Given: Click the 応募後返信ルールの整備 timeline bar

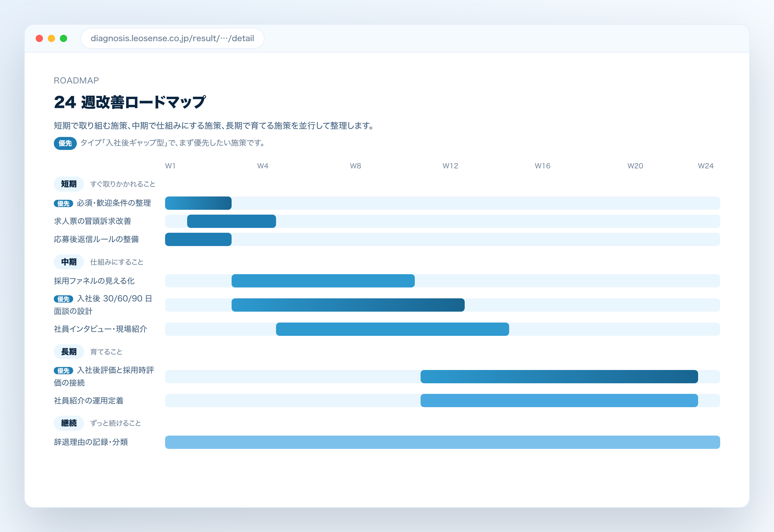Looking at the screenshot, I should (x=198, y=239).
